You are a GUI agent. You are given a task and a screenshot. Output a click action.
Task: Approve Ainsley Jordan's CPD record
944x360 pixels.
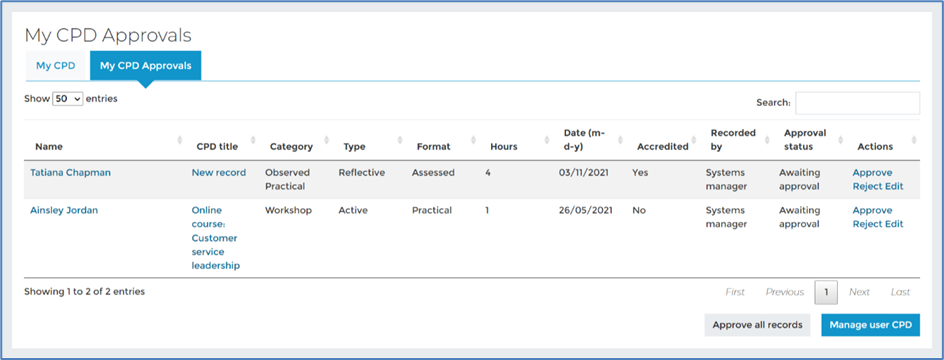[x=872, y=211]
